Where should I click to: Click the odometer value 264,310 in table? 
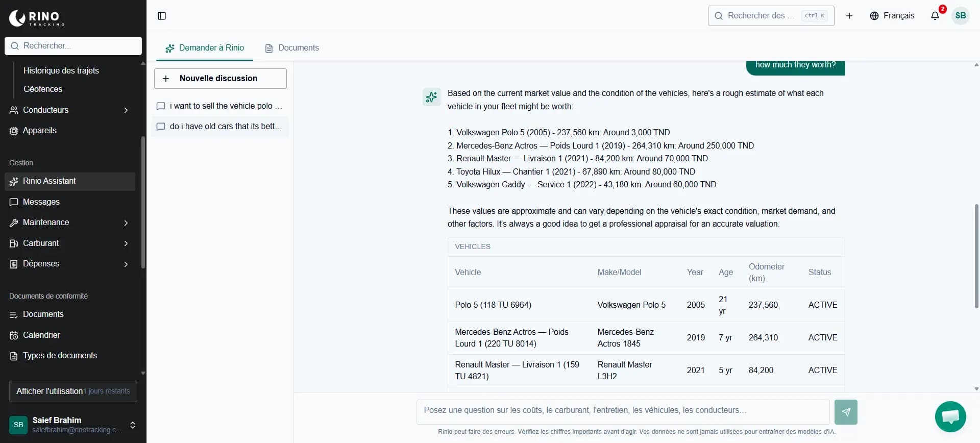[x=763, y=338]
